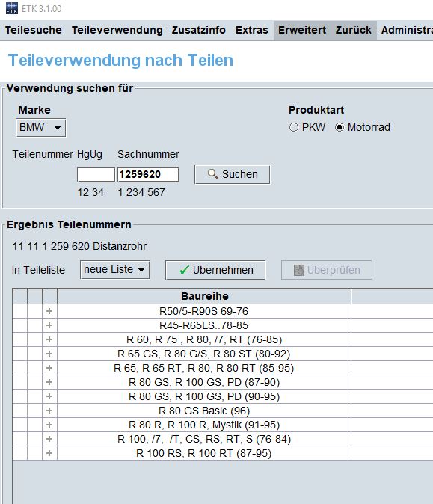Click the 11 11 1 259 620 Distanzrohr result text
The image size is (433, 504).
(x=79, y=246)
